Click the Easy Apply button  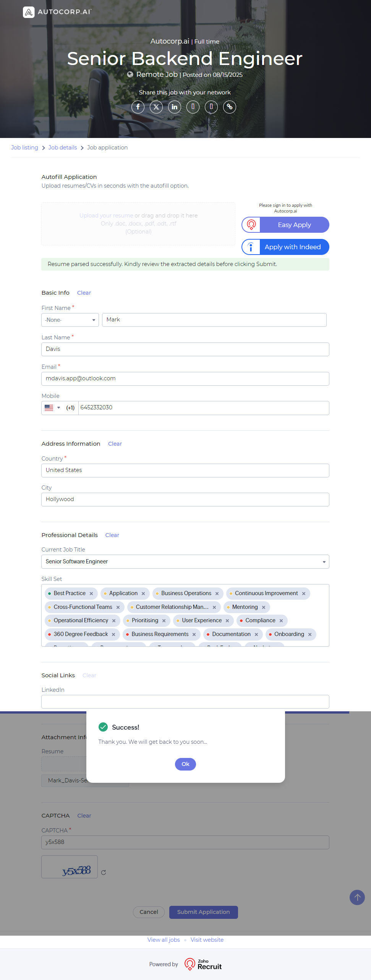285,225
